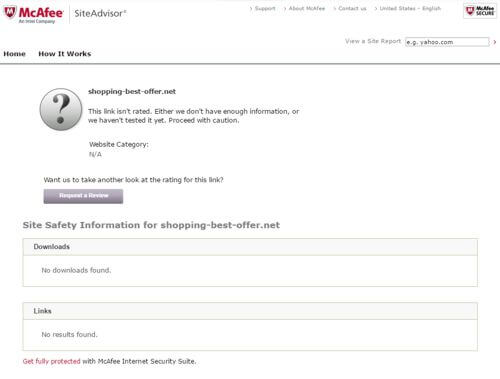Click the McAfee logo
Screen dimensions: 500x379
pyautogui.click(x=33, y=14)
